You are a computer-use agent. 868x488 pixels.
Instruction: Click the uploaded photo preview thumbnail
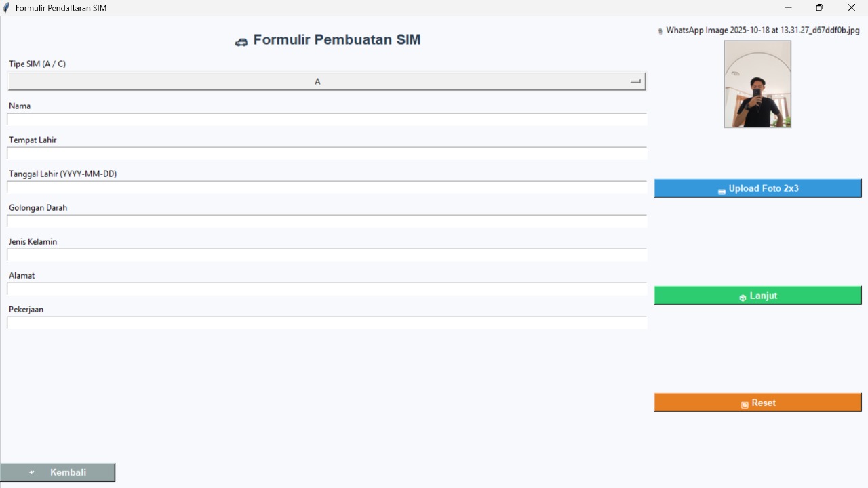tap(757, 84)
